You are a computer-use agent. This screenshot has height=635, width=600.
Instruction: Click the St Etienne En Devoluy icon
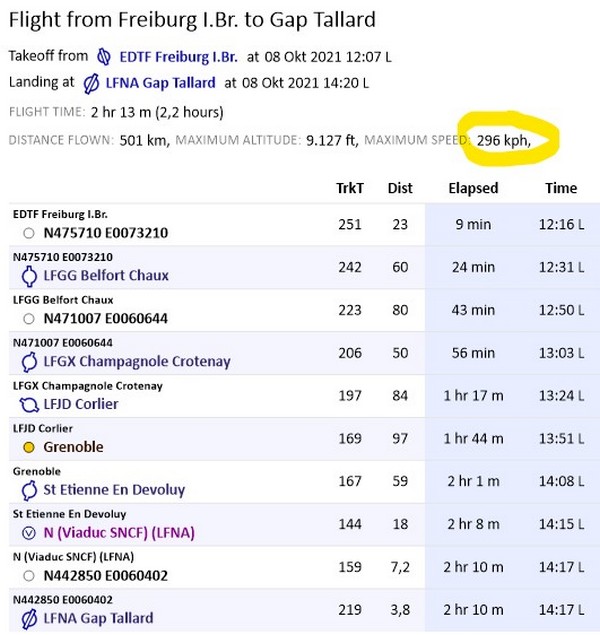(x=28, y=490)
